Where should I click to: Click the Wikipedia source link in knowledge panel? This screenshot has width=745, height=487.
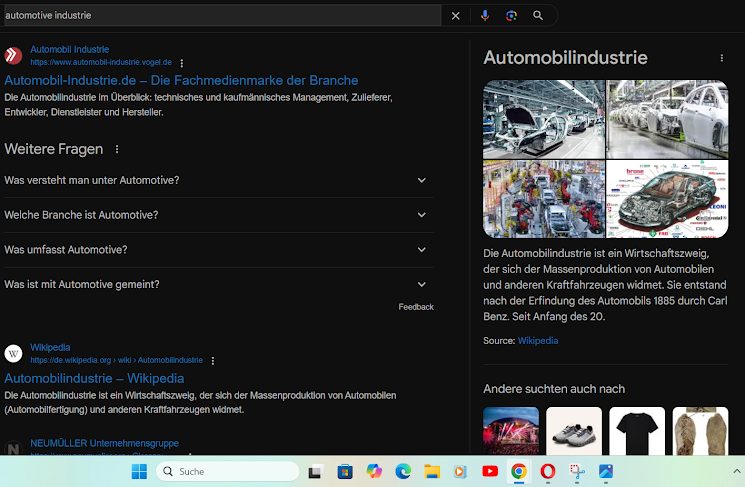coord(537,341)
